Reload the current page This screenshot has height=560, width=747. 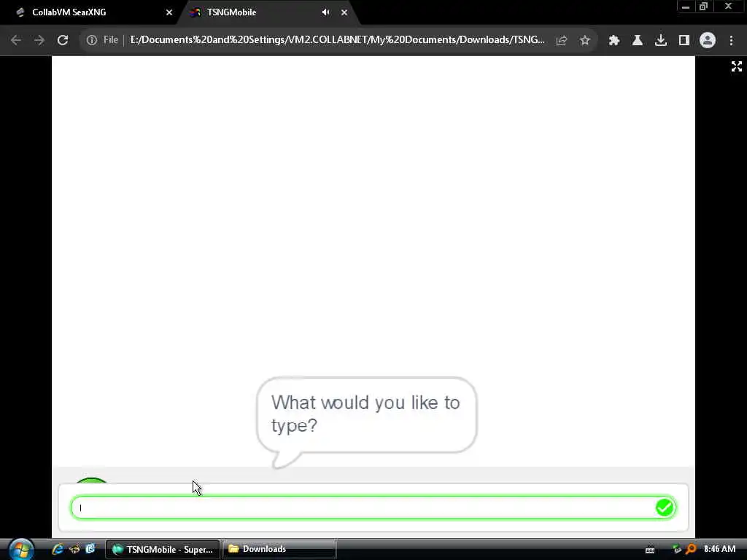click(x=63, y=40)
